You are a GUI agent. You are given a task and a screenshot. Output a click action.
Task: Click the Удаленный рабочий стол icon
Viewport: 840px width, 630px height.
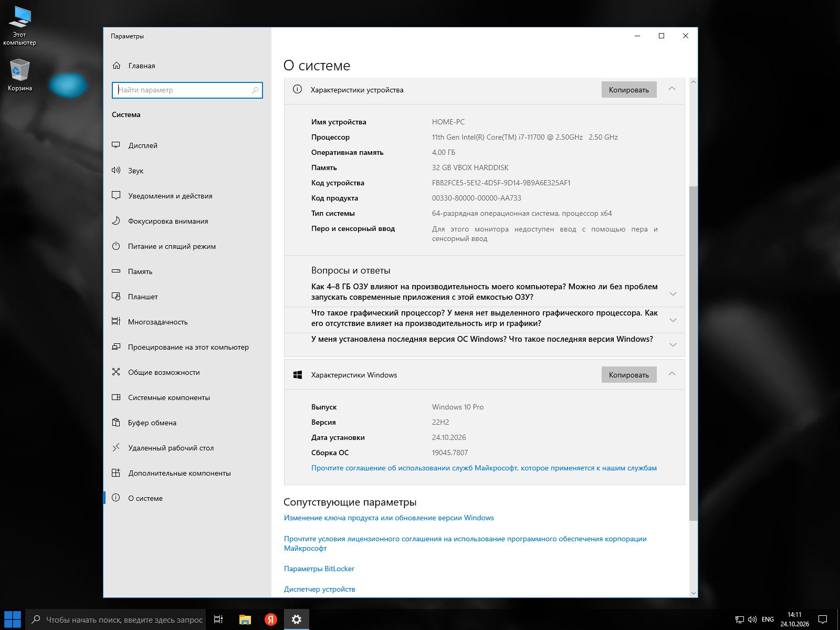[116, 447]
